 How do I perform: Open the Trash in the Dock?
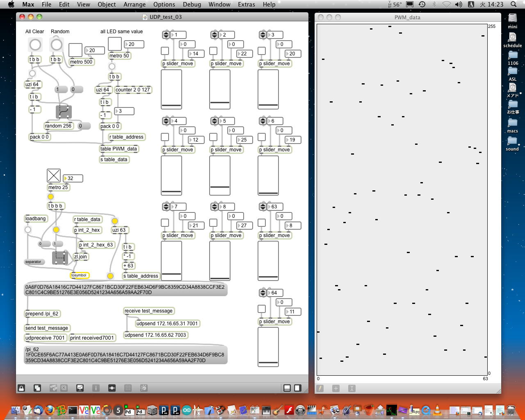coord(511,410)
